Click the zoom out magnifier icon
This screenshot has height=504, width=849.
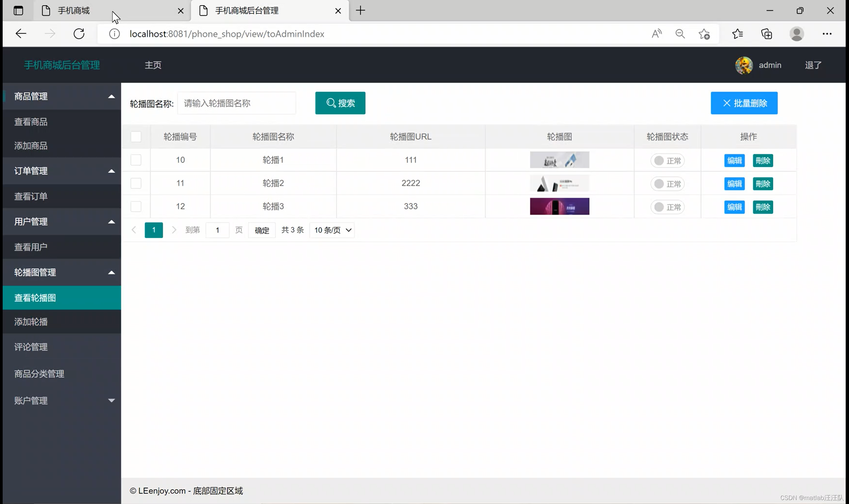pyautogui.click(x=680, y=33)
